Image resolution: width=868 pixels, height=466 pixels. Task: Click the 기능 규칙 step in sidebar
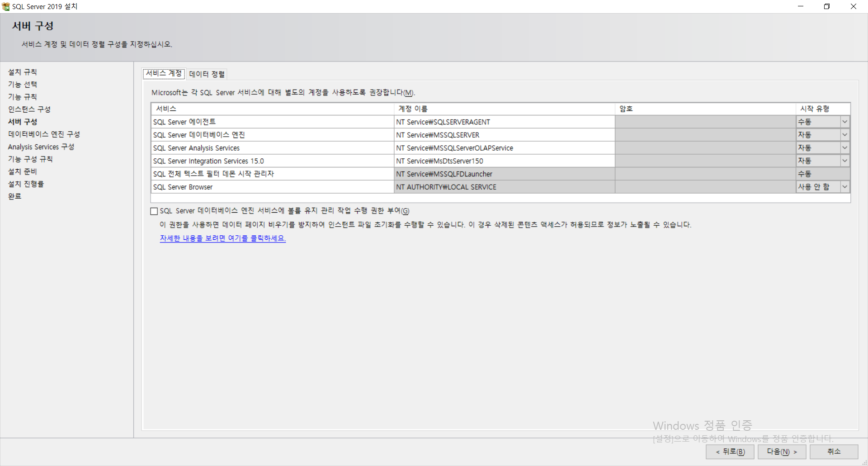[x=23, y=97]
